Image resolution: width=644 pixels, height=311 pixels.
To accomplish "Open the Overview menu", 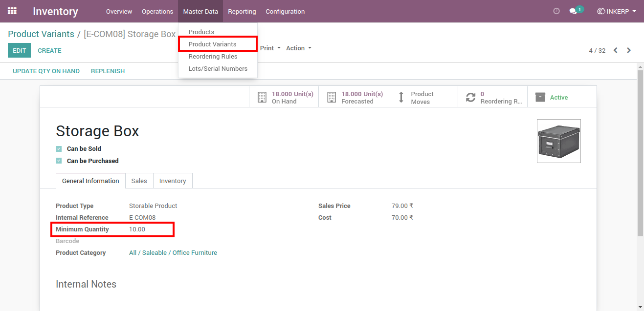I will [x=119, y=11].
